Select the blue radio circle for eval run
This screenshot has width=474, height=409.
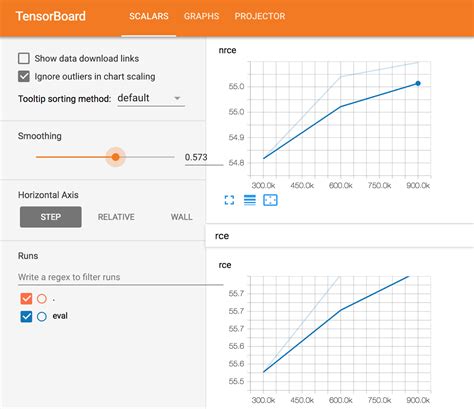coord(42,316)
